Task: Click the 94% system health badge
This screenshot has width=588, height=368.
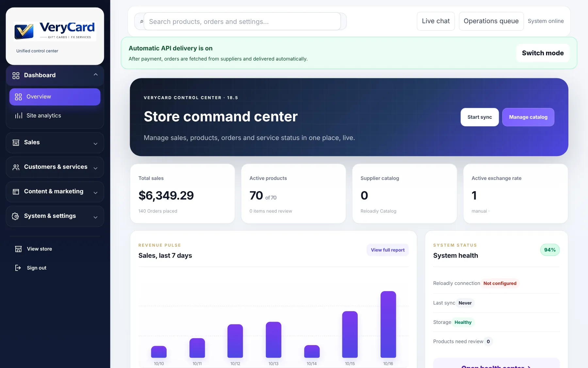Action: point(550,250)
